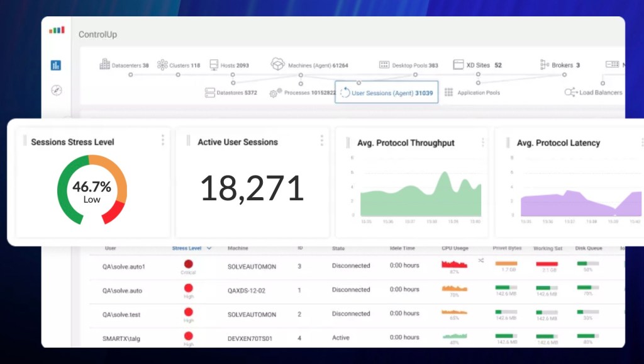Open the compass discovery sidebar icon
Screen dimensions: 644x364
pyautogui.click(x=57, y=91)
